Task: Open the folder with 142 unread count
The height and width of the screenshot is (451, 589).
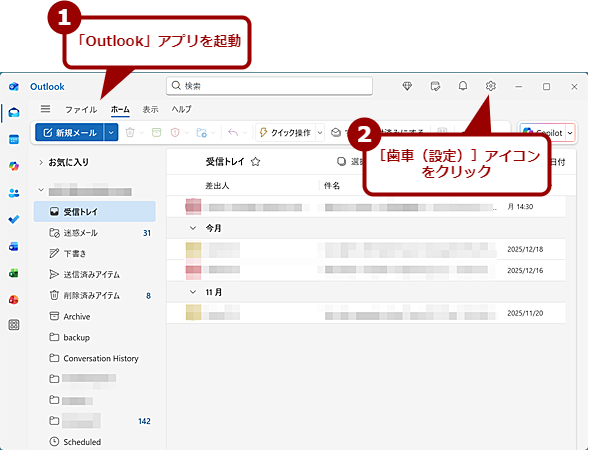Action: point(95,421)
